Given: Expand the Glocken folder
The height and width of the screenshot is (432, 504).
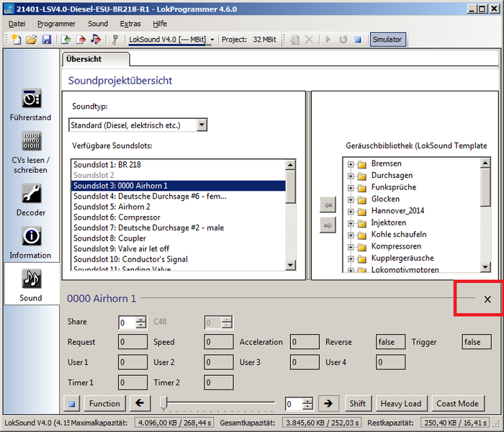Looking at the screenshot, I should click(351, 199).
